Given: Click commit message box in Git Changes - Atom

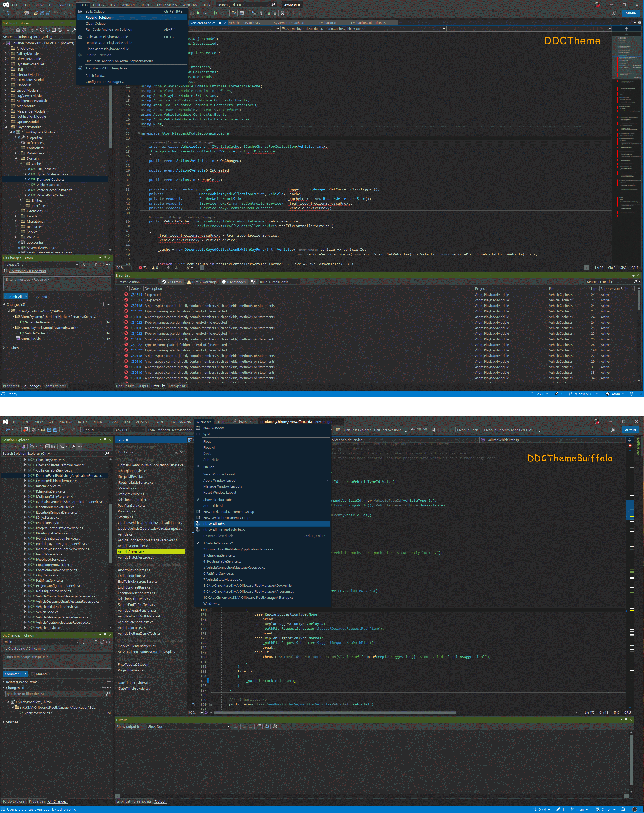Looking at the screenshot, I should click(x=57, y=284).
